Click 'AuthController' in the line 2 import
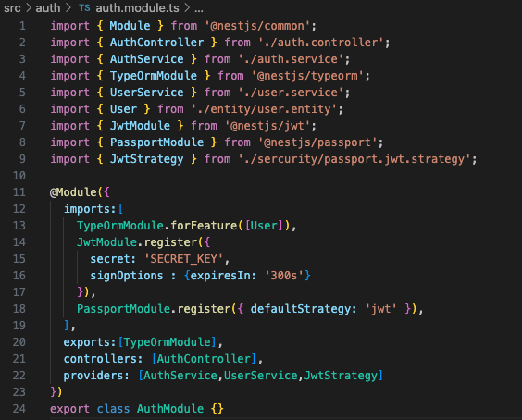This screenshot has width=522, height=420. [x=156, y=43]
